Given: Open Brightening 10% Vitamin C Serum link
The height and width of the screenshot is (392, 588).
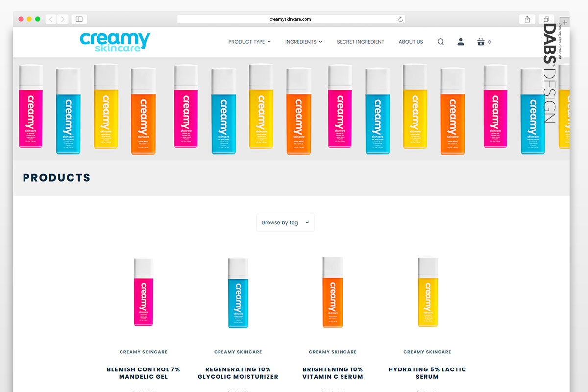Looking at the screenshot, I should pyautogui.click(x=333, y=373).
